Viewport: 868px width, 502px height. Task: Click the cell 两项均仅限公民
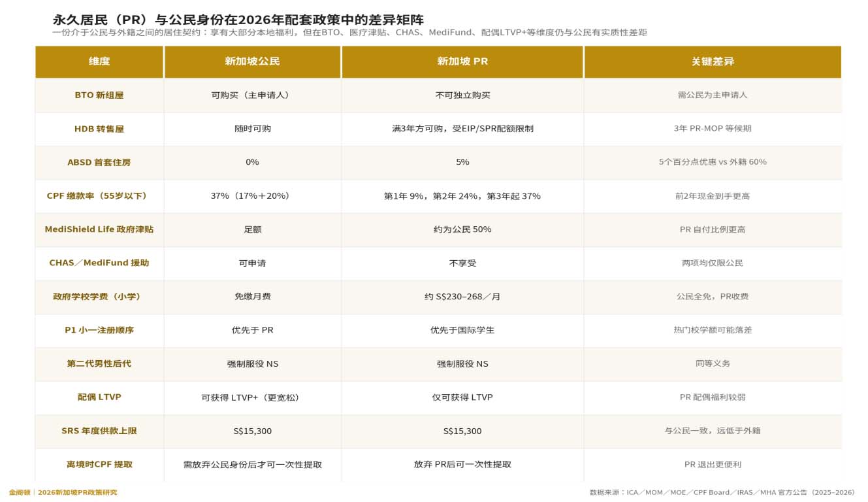pyautogui.click(x=713, y=263)
